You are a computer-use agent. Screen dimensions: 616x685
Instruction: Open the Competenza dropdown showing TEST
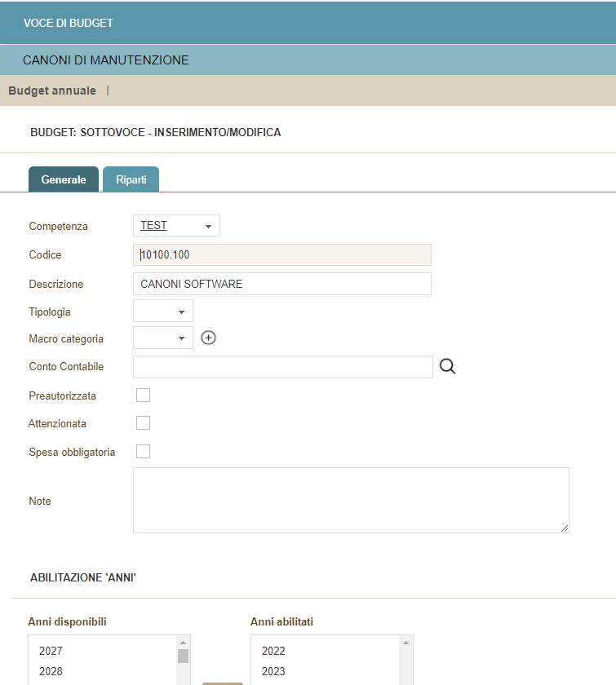tap(176, 226)
